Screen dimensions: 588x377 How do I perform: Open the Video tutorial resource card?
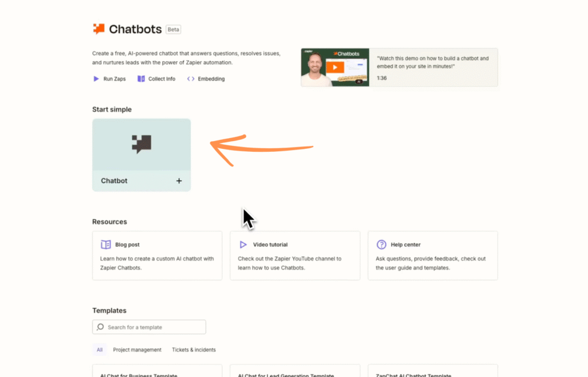click(x=295, y=256)
